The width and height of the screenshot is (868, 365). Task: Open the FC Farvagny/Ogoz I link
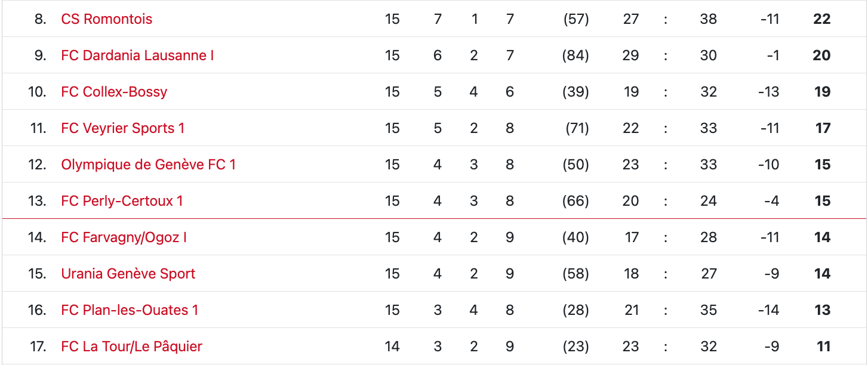click(124, 237)
